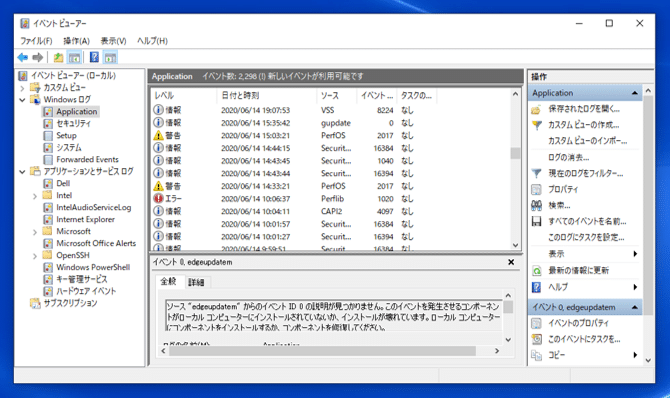Switch to the 詳細 tab
The image size is (670, 398).
pyautogui.click(x=196, y=282)
